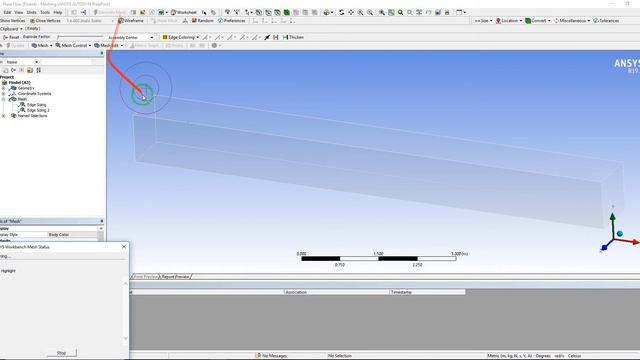The width and height of the screenshot is (640, 360).
Task: Open the Assembly Center combo box
Action: 130,37
